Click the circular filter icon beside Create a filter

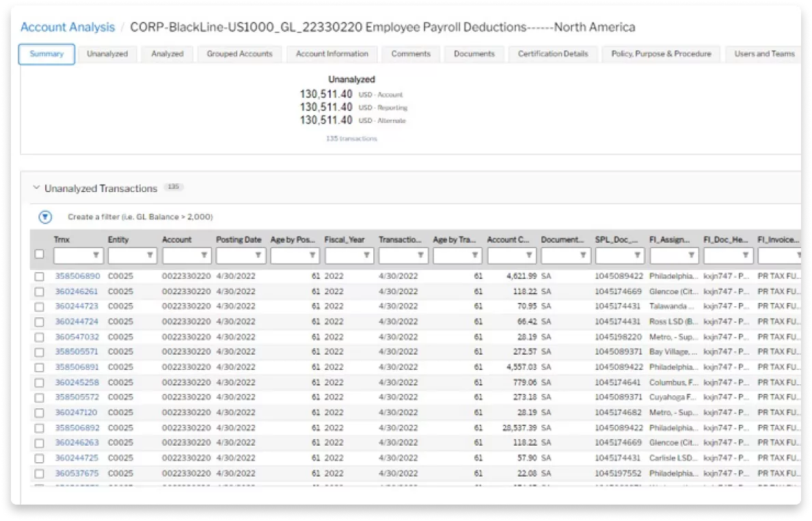pyautogui.click(x=45, y=217)
